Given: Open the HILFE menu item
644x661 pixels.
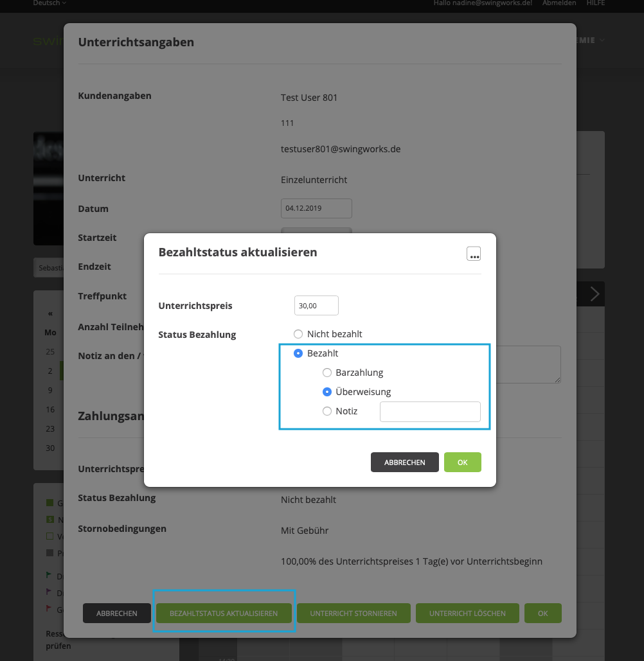Looking at the screenshot, I should tap(595, 3).
